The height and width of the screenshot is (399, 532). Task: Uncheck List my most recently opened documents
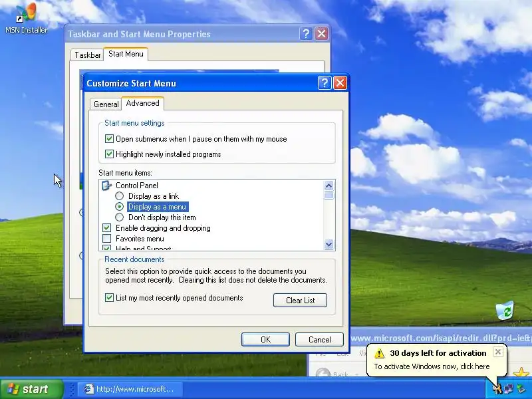[109, 297]
